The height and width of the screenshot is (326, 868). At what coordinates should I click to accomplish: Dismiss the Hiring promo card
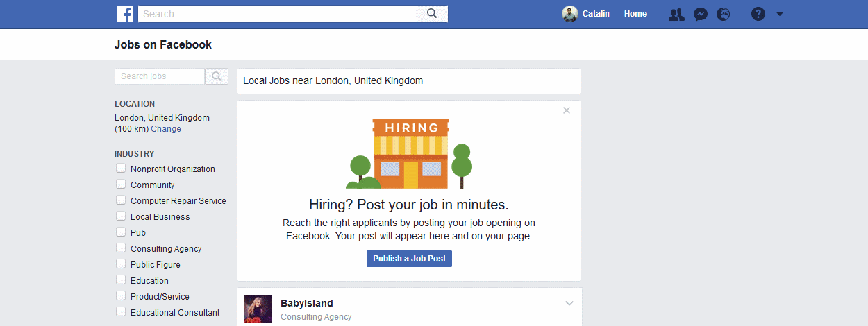pyautogui.click(x=567, y=110)
